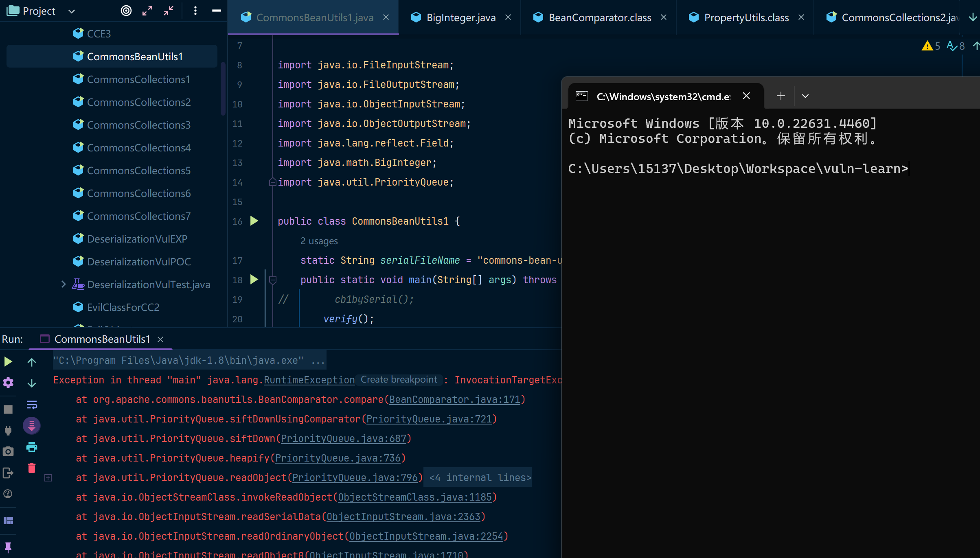Expand all in Project panel

(x=147, y=11)
